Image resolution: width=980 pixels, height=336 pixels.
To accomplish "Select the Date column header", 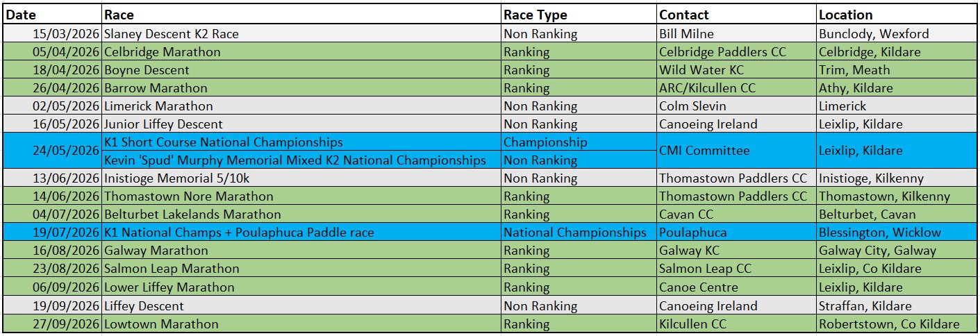I will click(53, 14).
